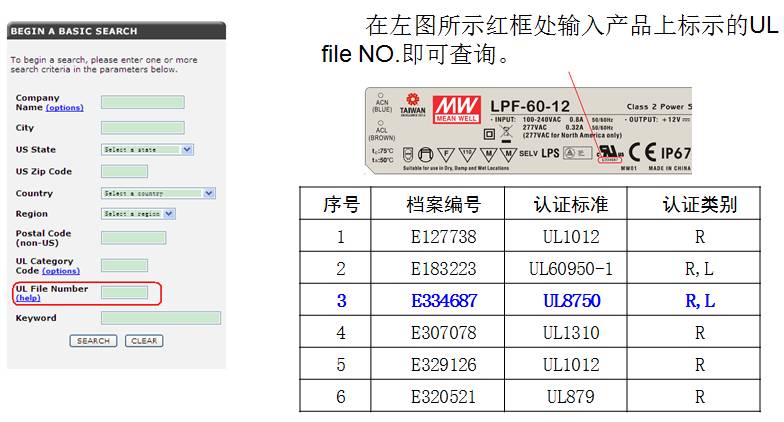Click the Keyword input field

pos(160,318)
